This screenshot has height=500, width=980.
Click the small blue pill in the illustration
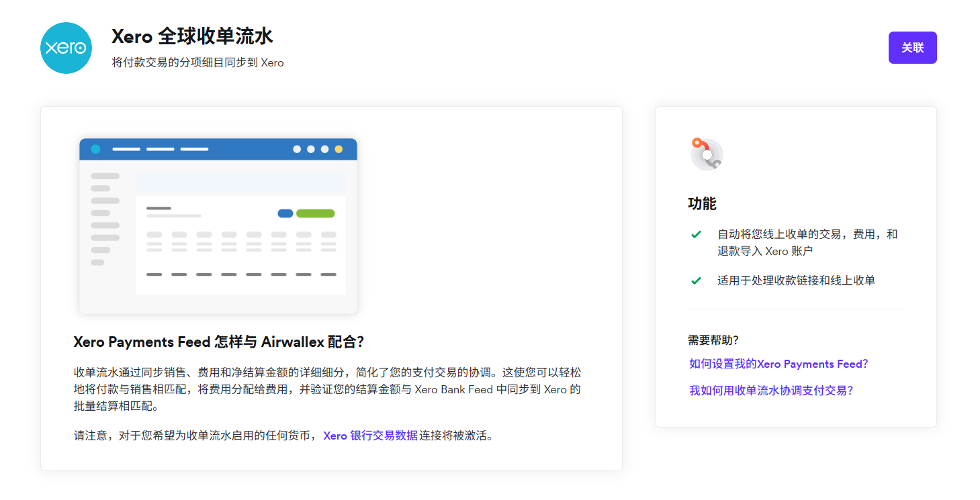(285, 213)
